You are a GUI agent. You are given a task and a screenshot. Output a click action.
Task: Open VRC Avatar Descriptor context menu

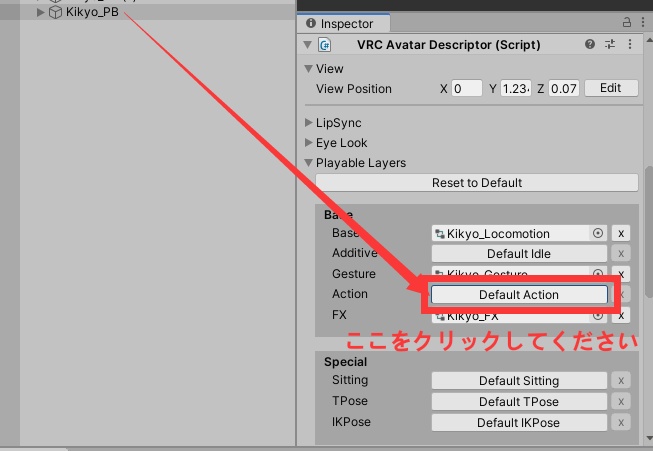[x=630, y=44]
